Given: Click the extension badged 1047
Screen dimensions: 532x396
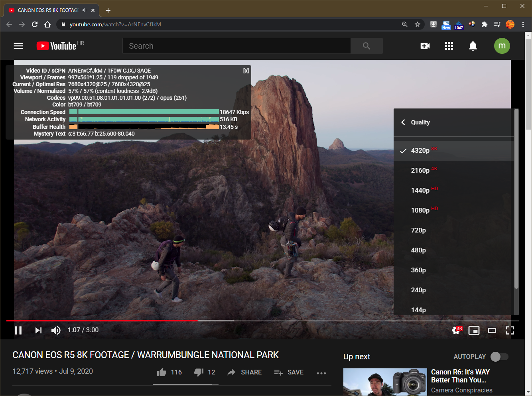Looking at the screenshot, I should (x=459, y=25).
